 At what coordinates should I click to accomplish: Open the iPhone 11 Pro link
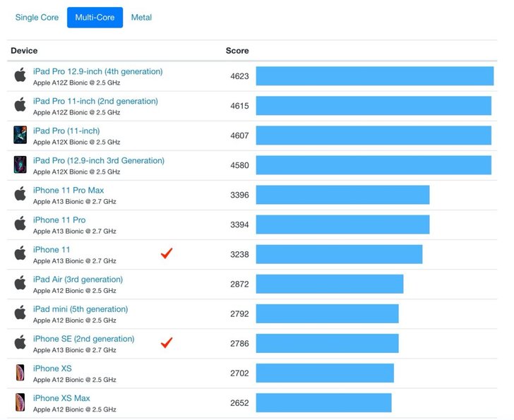tap(59, 220)
